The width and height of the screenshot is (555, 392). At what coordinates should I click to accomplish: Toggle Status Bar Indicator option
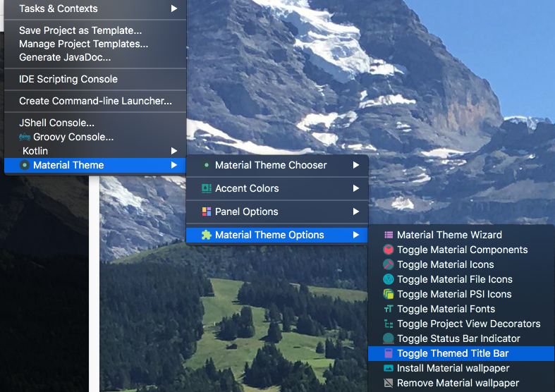click(x=461, y=338)
